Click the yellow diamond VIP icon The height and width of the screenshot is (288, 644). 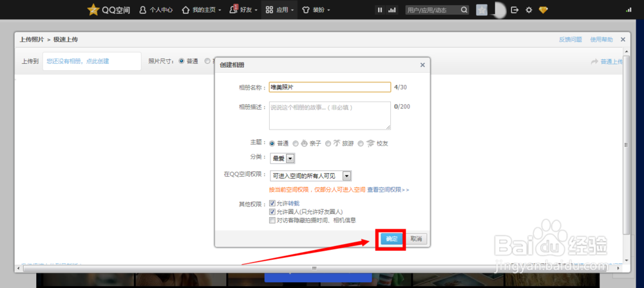544,10
